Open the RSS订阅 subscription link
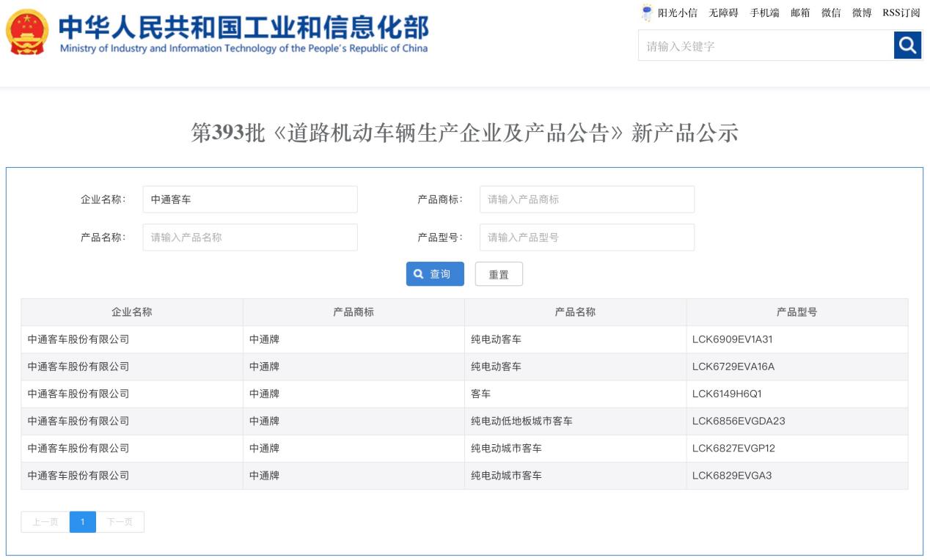The image size is (930, 560). tap(901, 13)
